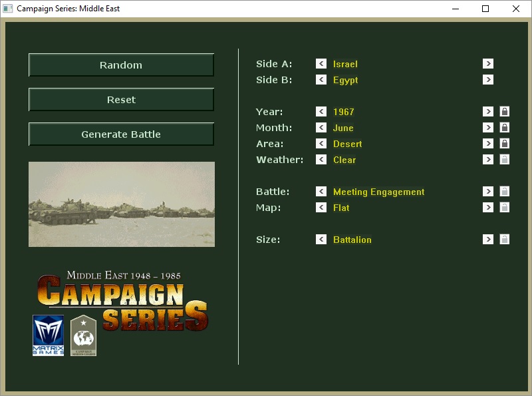
Task: Minimize the Campaign Series window
Action: (x=456, y=9)
